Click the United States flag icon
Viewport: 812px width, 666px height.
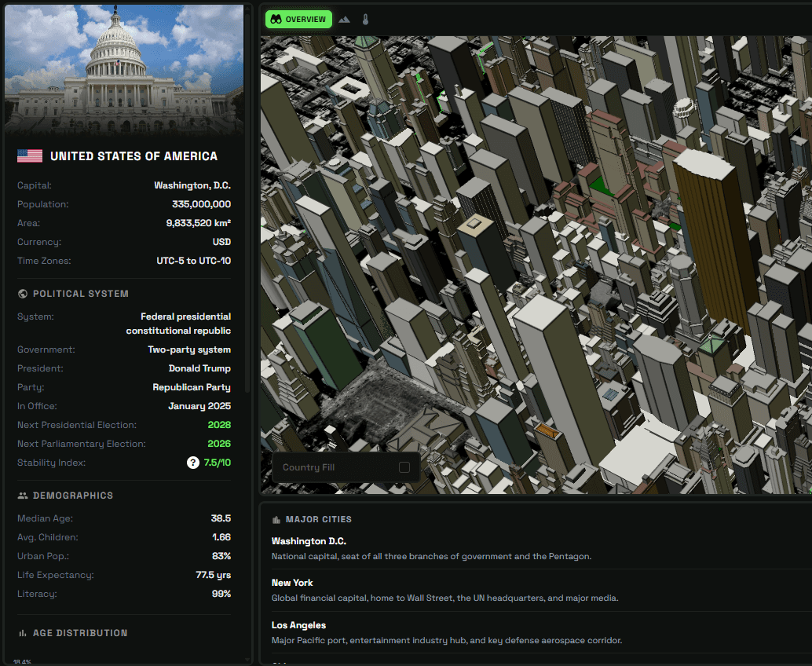[x=30, y=156]
